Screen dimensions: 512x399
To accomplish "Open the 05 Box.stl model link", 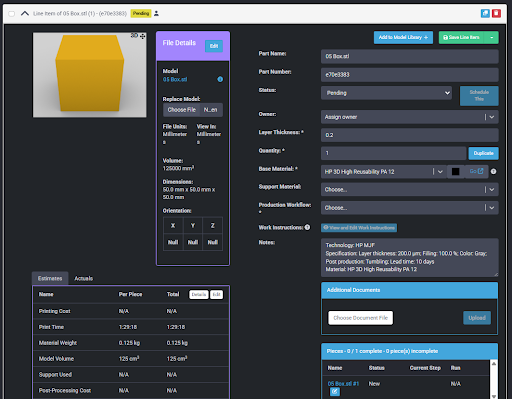I will (175, 79).
